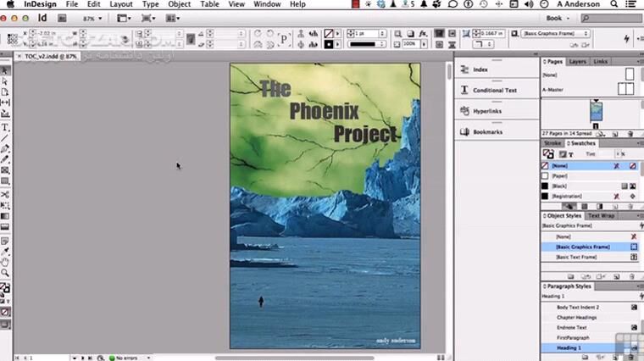Select the Selection arrow tool

(5, 70)
